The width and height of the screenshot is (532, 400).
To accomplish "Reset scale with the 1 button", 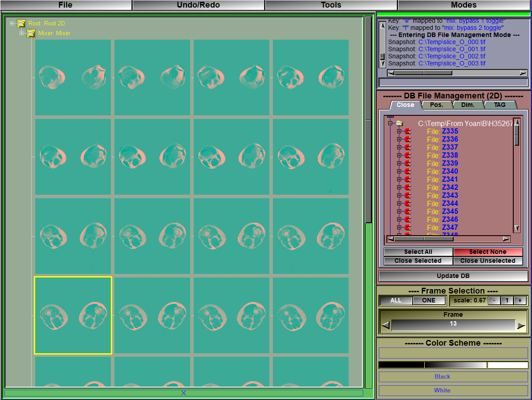I will 507,301.
